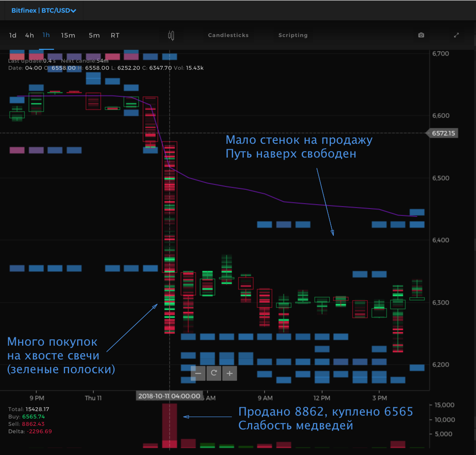Select the 1d timeframe

click(13, 35)
